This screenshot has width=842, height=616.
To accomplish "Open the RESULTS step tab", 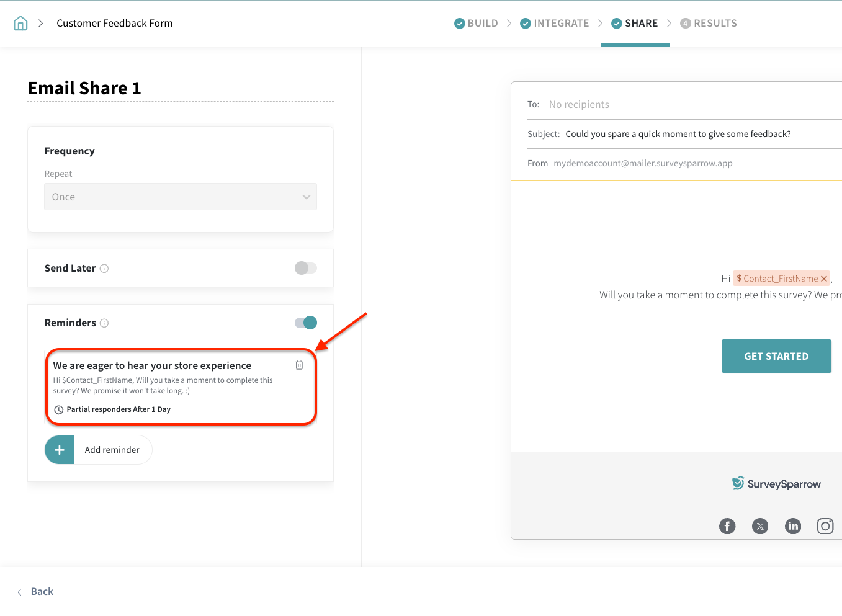I will point(709,24).
